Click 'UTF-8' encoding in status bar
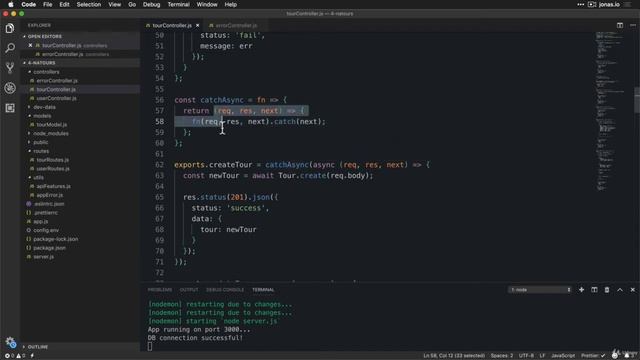640x360 pixels. tap(526, 356)
